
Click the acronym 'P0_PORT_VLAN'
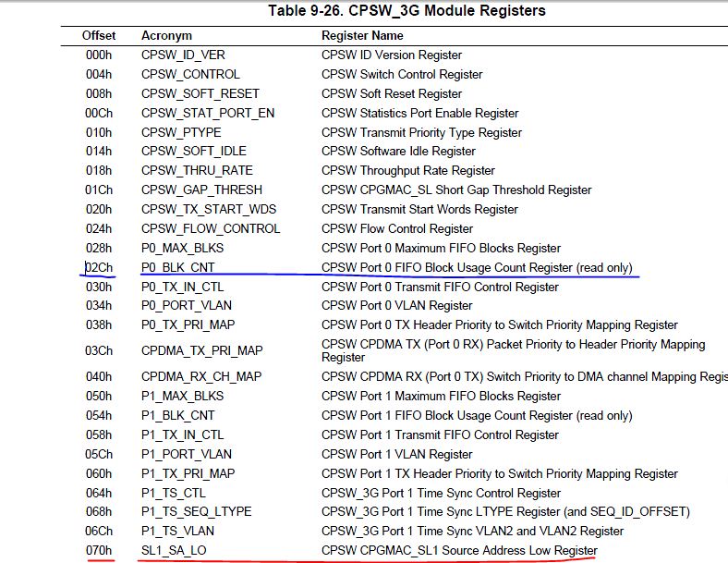pos(187,306)
